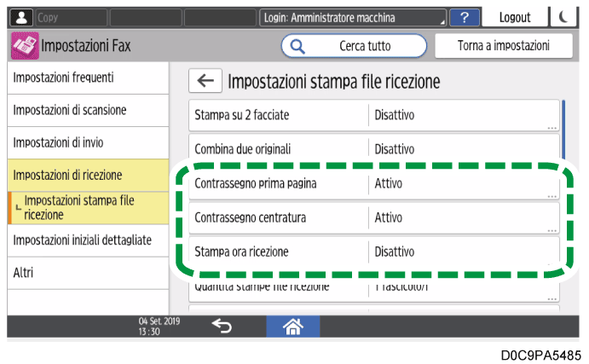The image size is (589, 364).
Task: Change Stampa su 2 facciate setting
Action: 374,115
